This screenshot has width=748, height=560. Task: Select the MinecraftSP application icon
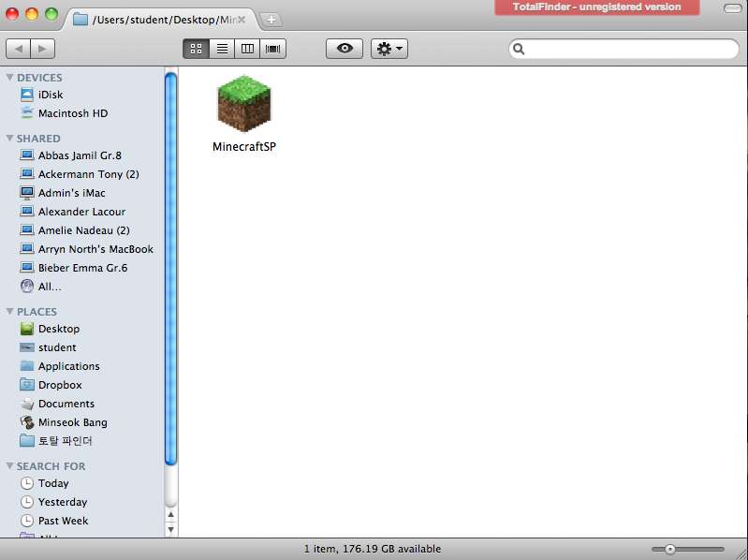point(244,104)
